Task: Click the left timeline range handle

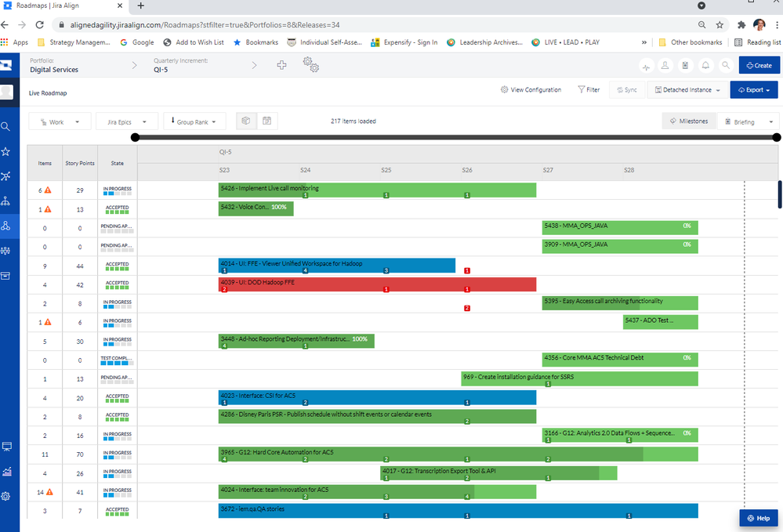Action: [x=135, y=137]
